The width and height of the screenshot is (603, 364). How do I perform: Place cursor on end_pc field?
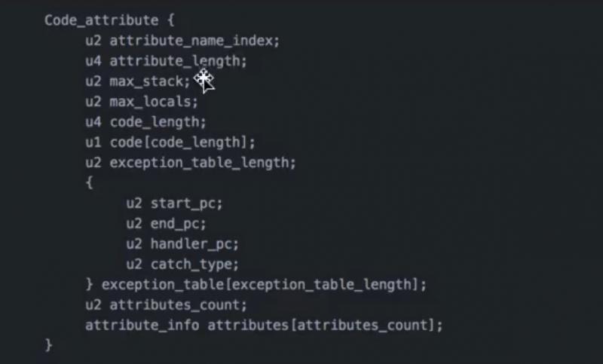pos(179,224)
